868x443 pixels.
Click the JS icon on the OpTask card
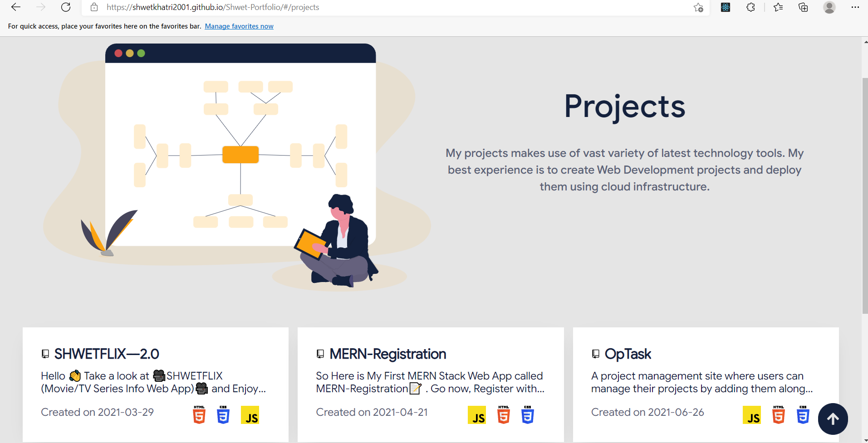tap(752, 415)
